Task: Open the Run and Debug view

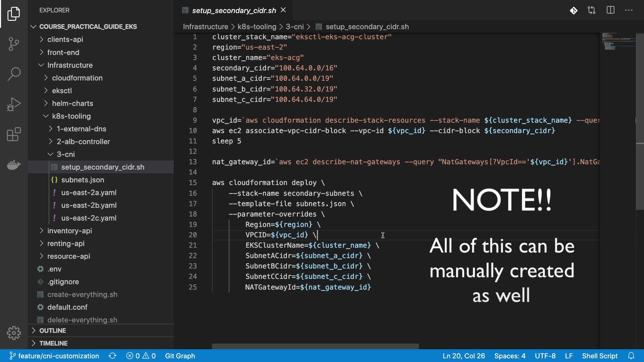Action: (x=14, y=104)
